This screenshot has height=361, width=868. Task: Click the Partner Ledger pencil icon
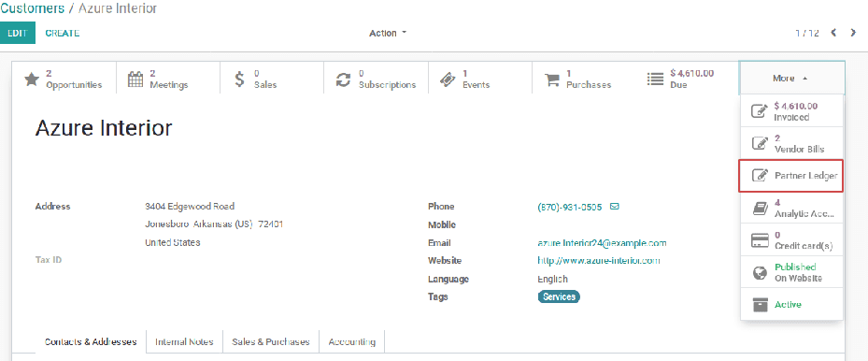coord(760,176)
